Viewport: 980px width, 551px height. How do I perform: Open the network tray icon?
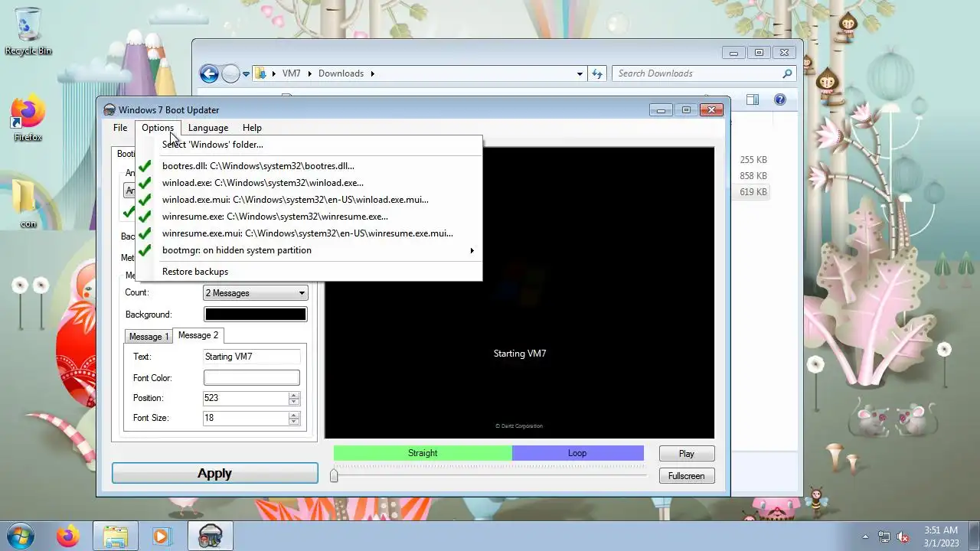884,536
